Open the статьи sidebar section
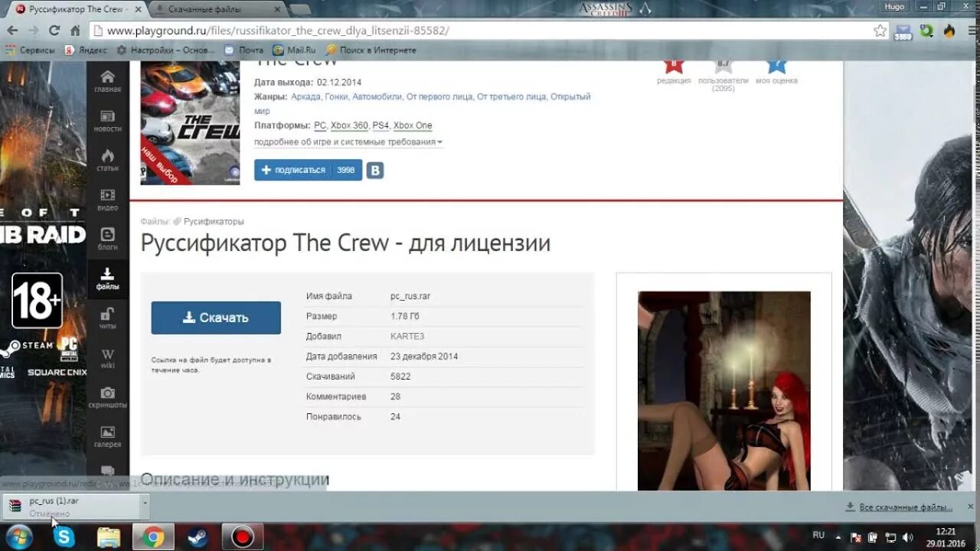This screenshot has width=980, height=551. point(107,161)
